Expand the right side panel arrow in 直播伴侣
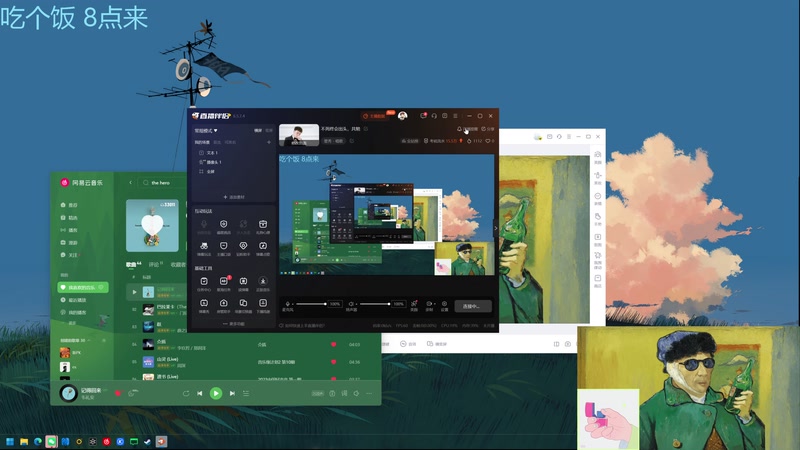 click(495, 229)
